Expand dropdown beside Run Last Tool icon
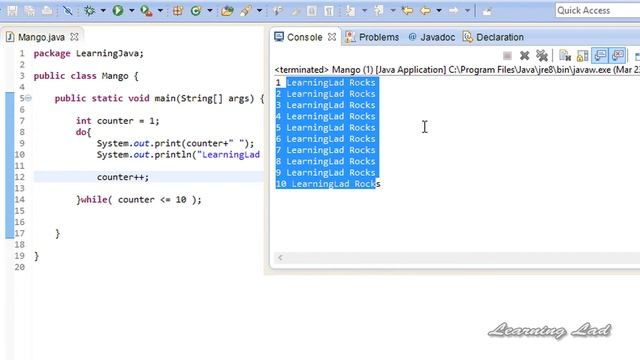Viewport: 640px width, 360px height. click(160, 11)
